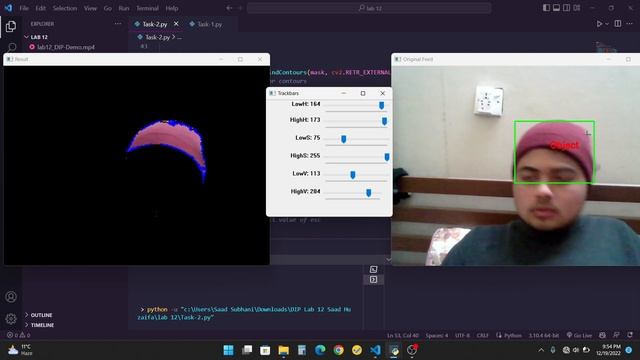Open the File menu
The image size is (640, 360).
pyautogui.click(x=24, y=8)
